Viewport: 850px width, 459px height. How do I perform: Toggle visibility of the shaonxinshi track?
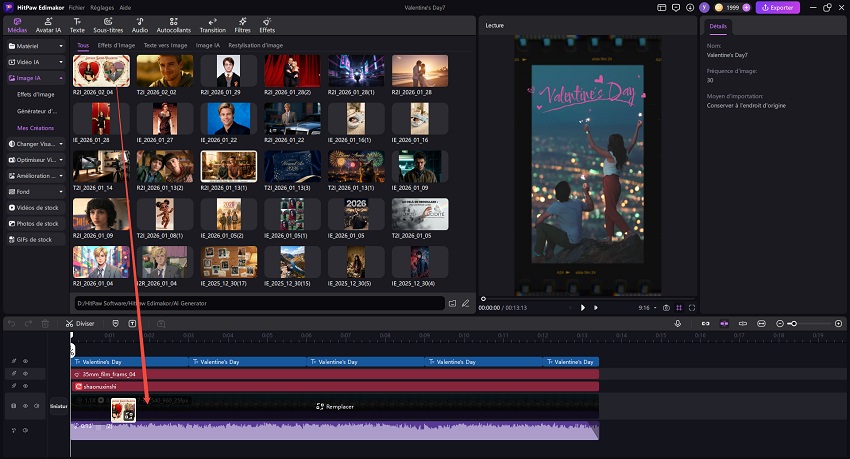tap(25, 386)
